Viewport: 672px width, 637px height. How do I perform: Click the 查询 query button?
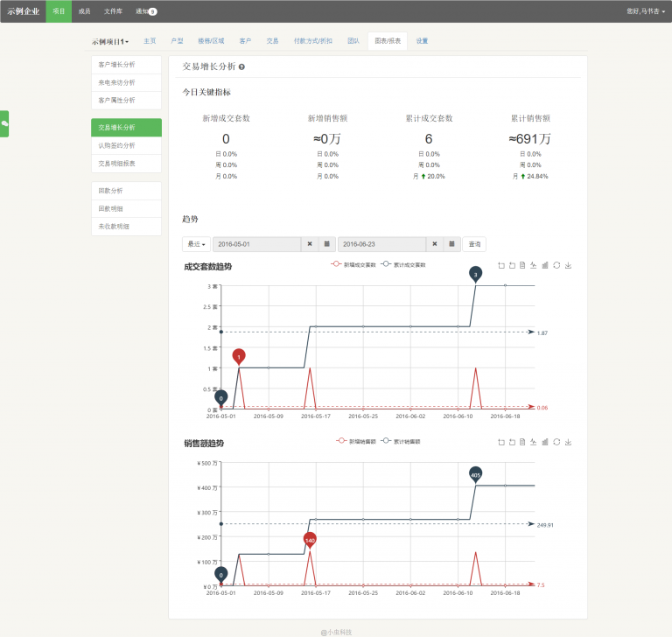[x=474, y=244]
